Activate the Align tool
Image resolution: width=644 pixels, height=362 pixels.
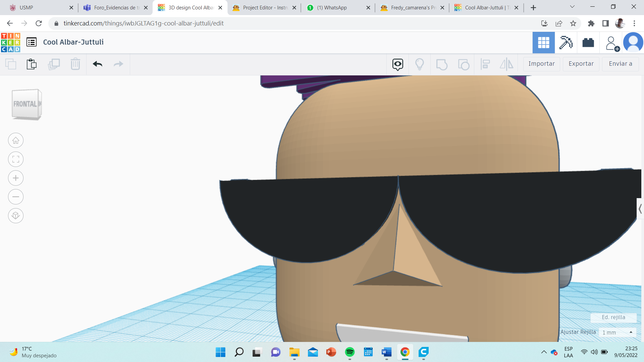pos(485,64)
